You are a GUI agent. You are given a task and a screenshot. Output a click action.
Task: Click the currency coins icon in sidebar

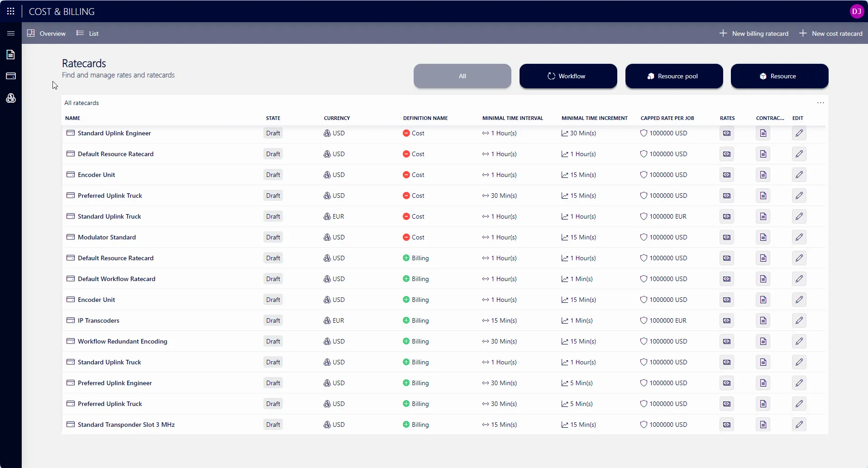click(x=11, y=98)
